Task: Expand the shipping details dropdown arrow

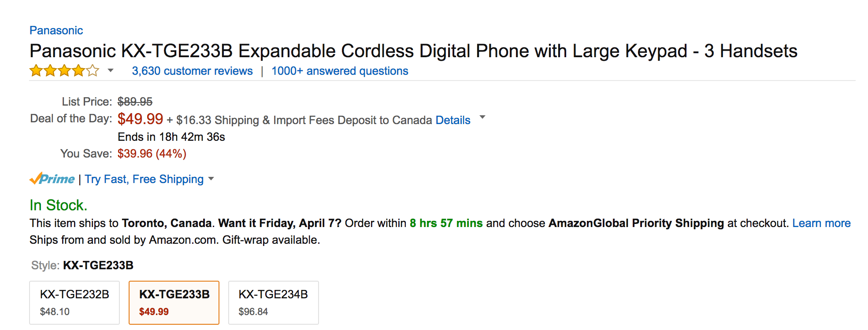Action: (482, 117)
